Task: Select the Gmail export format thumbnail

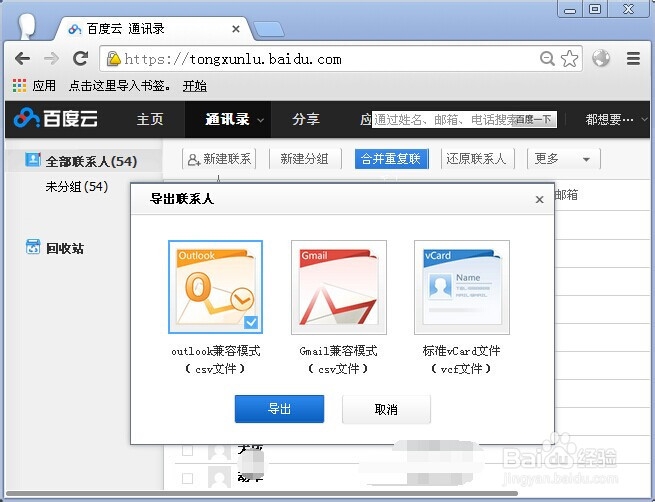Action: [339, 287]
